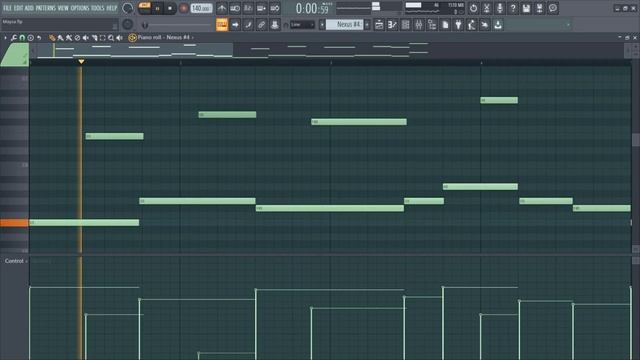
Task: Open the FILE menu
Action: point(7,8)
